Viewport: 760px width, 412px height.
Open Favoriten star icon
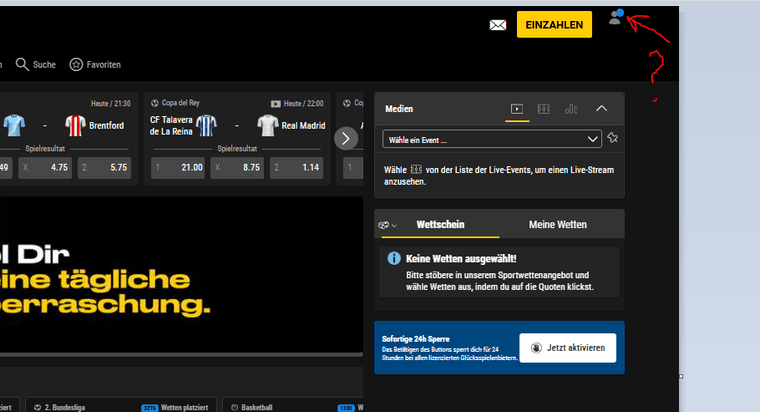[x=76, y=64]
